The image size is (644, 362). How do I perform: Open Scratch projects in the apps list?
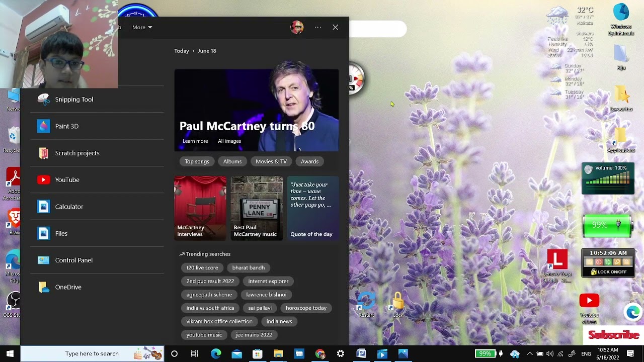tap(97, 153)
